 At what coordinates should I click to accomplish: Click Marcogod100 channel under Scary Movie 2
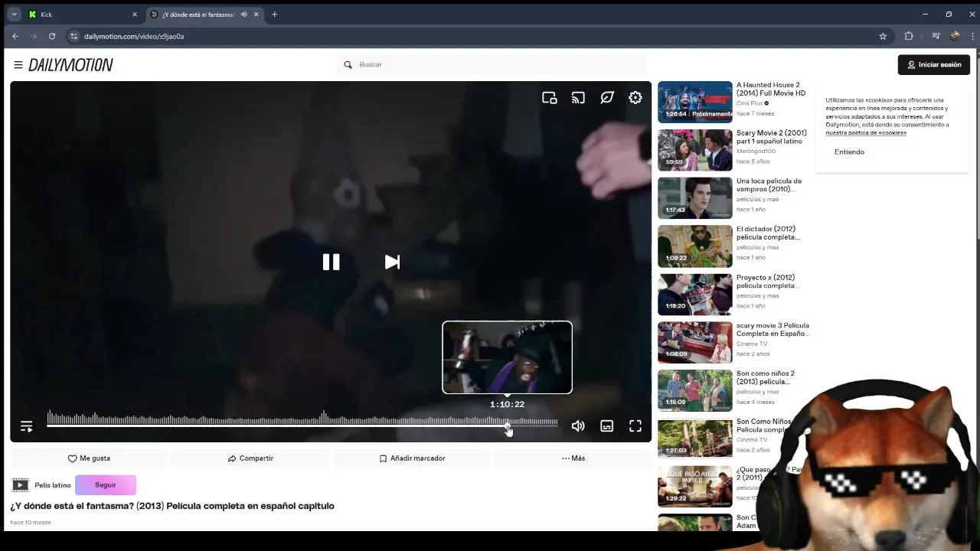point(756,152)
